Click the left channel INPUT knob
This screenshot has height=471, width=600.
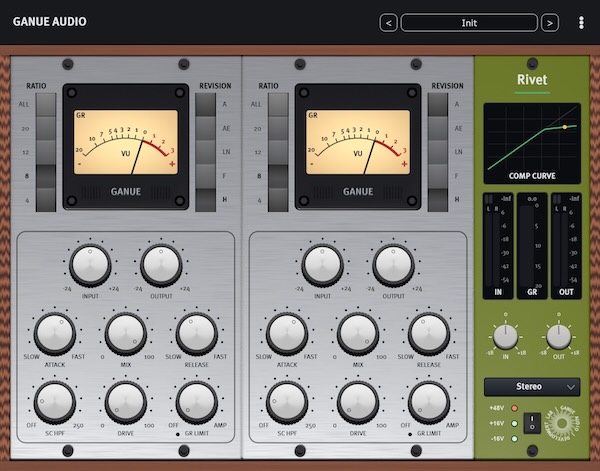tap(90, 265)
